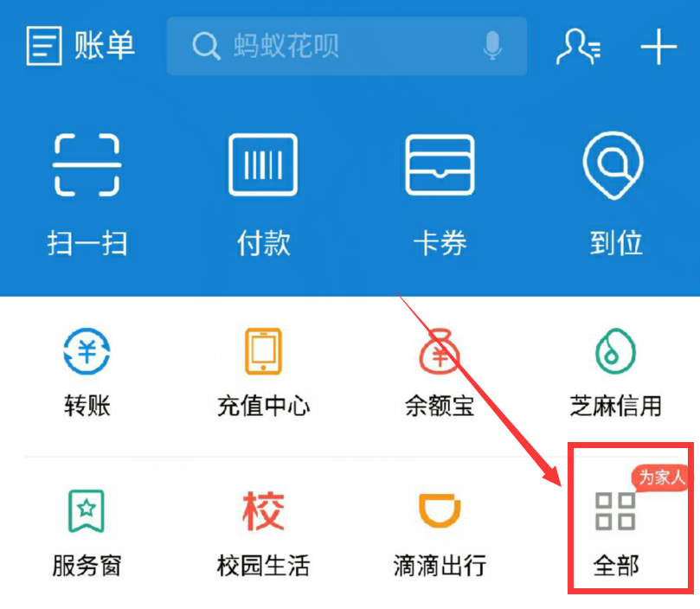The image size is (700, 609).
Task: Open 充值中心 top-up center icon
Action: click(263, 351)
